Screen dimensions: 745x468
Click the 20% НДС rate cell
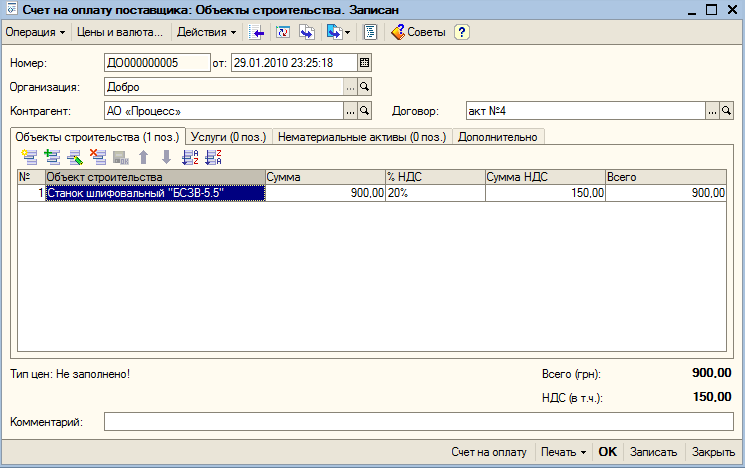[x=435, y=193]
